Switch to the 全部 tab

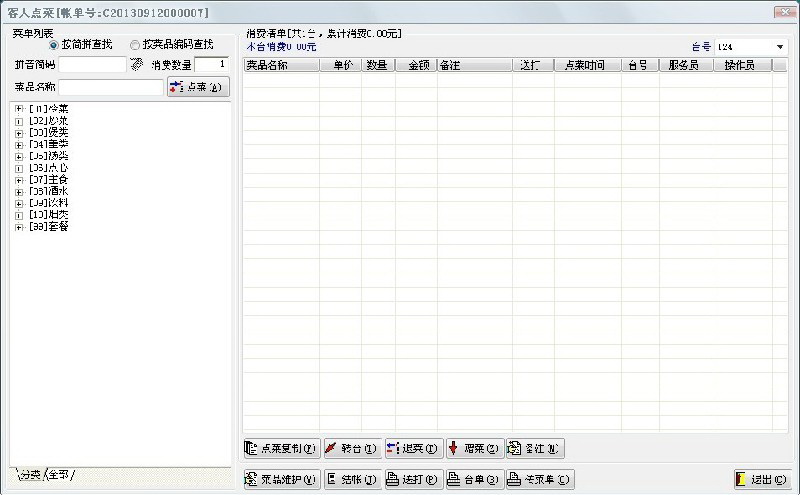pyautogui.click(x=59, y=475)
